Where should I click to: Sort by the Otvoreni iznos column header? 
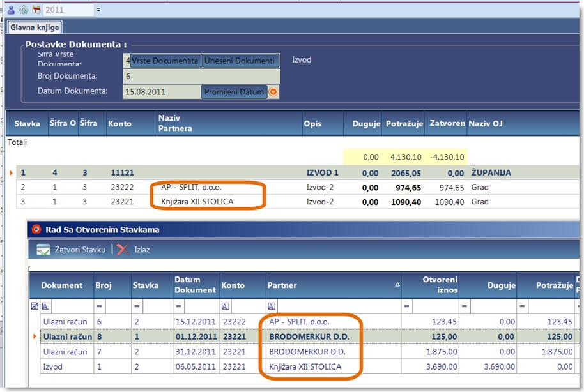[430, 285]
